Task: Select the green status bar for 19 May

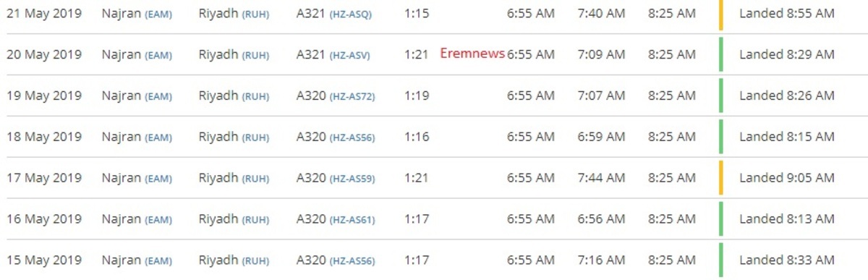Action: (721, 96)
